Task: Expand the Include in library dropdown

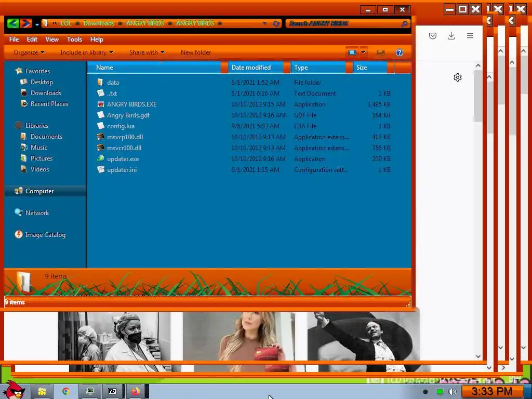Action: pyautogui.click(x=87, y=52)
